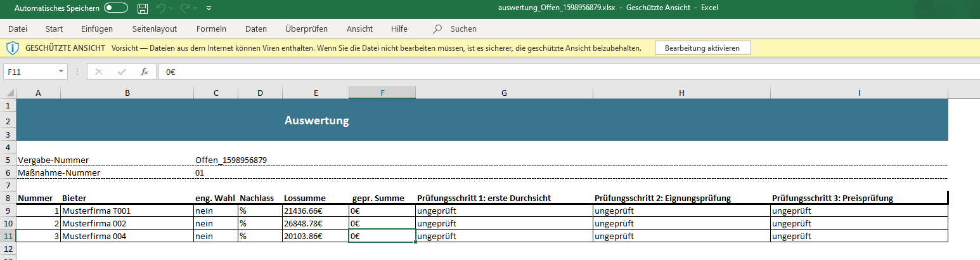The height and width of the screenshot is (260, 980).
Task: Open the Undo history dropdown arrow
Action: 172,8
